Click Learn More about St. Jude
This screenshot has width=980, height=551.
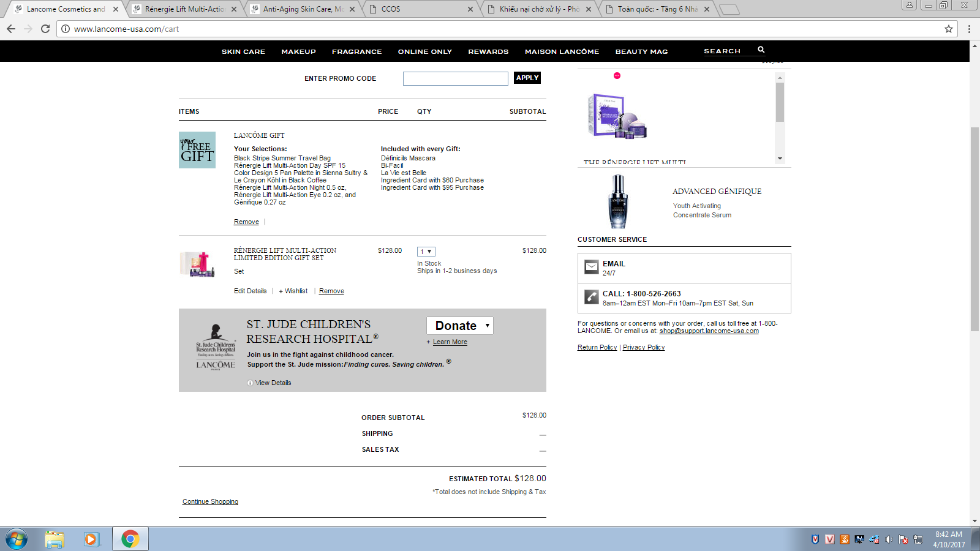[450, 342]
